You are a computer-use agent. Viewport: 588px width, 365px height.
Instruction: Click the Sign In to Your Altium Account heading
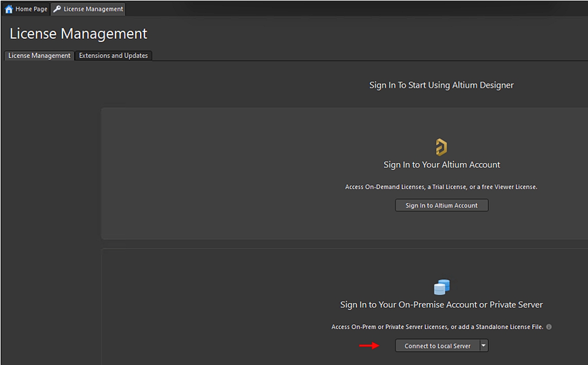tap(442, 165)
